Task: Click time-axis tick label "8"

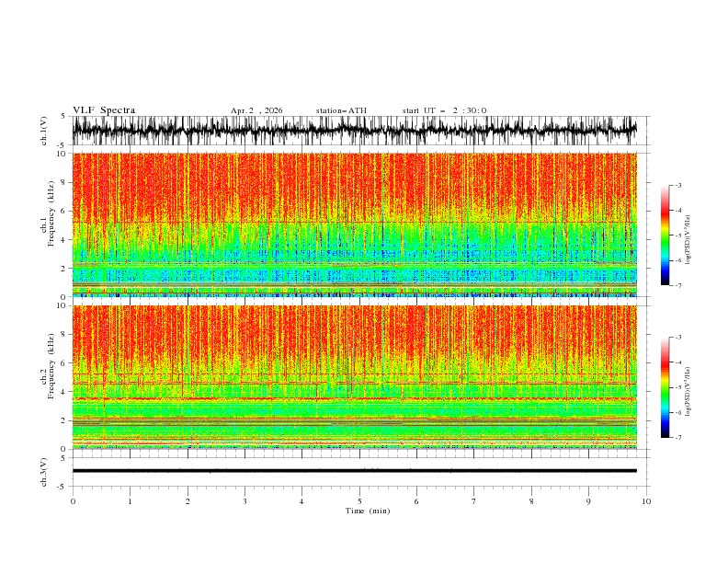Action: pos(531,501)
